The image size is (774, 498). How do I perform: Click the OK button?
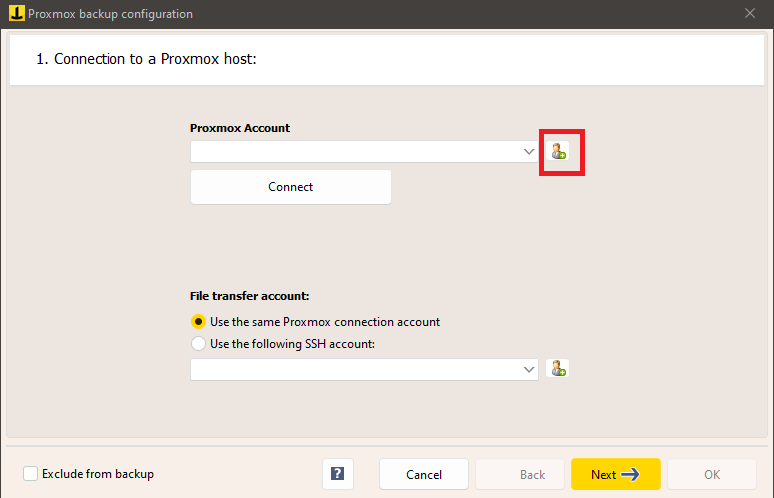click(x=711, y=474)
